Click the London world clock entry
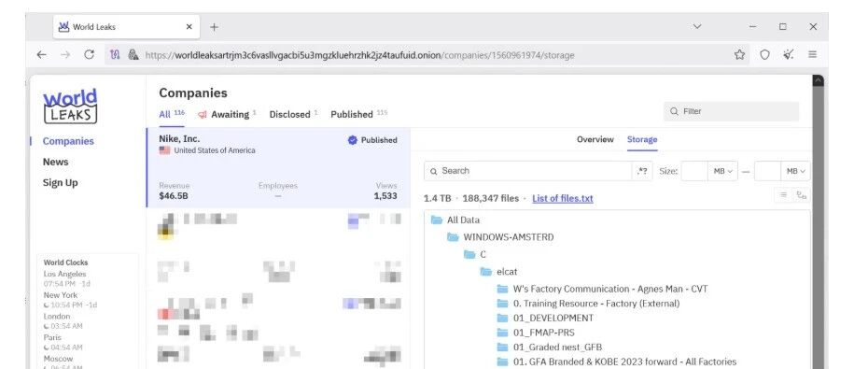This screenshot has width=868, height=369. pyautogui.click(x=63, y=320)
